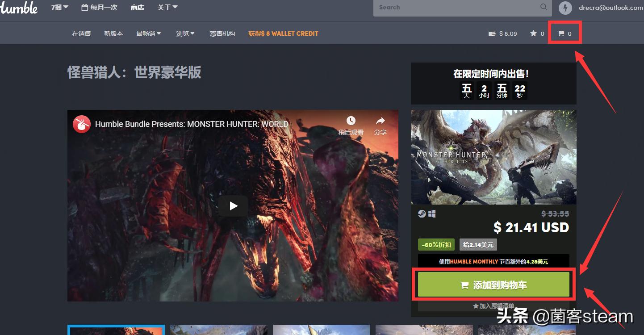Open the drecra@outlook.com account menu

pyautogui.click(x=611, y=7)
